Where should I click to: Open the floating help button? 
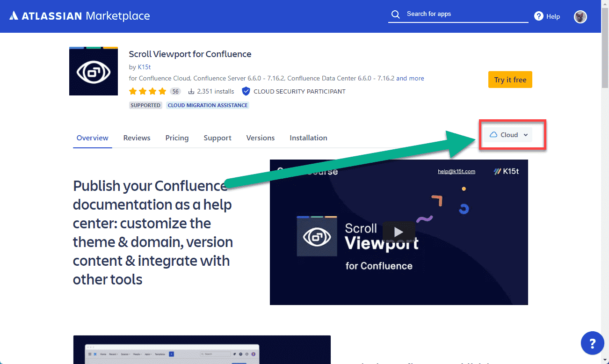(x=593, y=343)
